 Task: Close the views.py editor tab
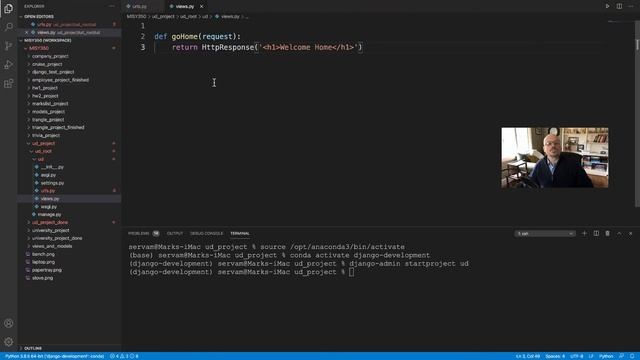(x=201, y=7)
